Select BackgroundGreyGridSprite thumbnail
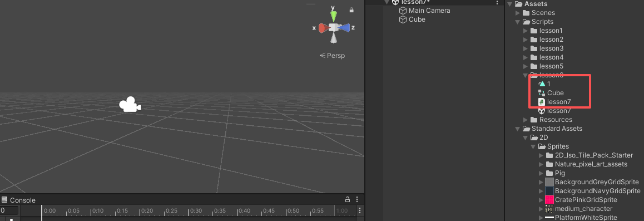Screen dimensions: 644x221 549,182
